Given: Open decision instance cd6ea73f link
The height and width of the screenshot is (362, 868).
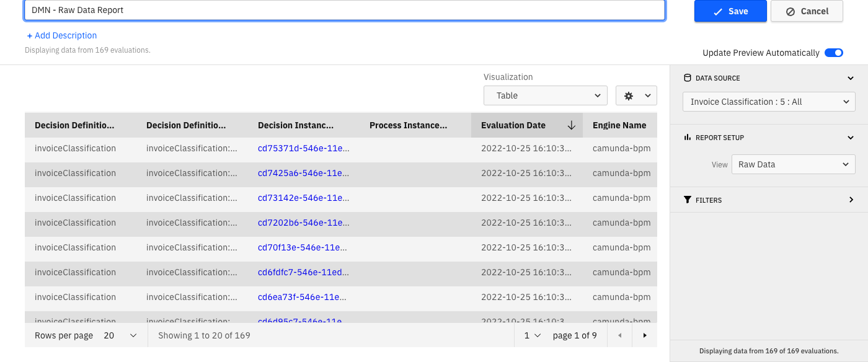Looking at the screenshot, I should click(303, 297).
